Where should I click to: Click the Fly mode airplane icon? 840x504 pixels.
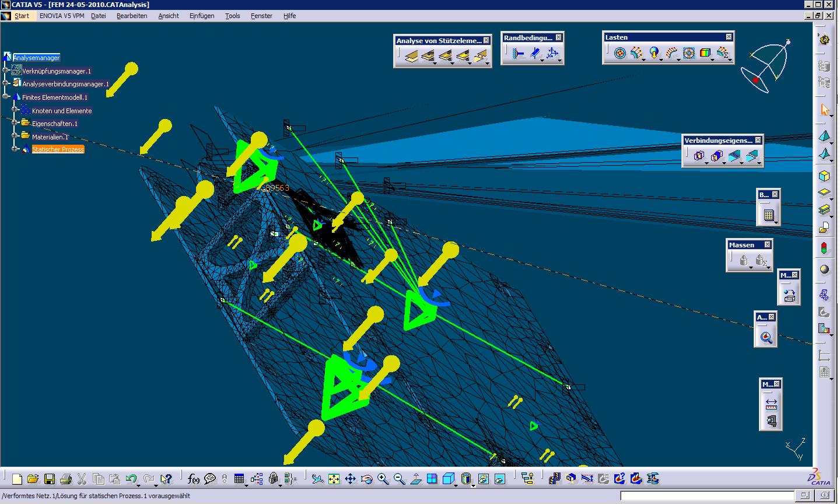point(317,480)
